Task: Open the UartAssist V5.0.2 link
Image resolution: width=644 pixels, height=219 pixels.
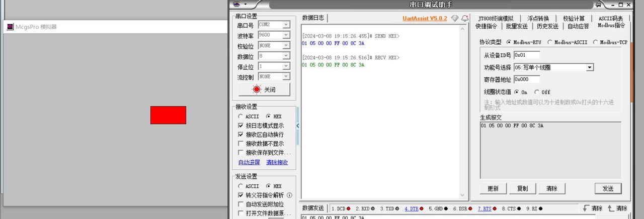Action: click(425, 18)
